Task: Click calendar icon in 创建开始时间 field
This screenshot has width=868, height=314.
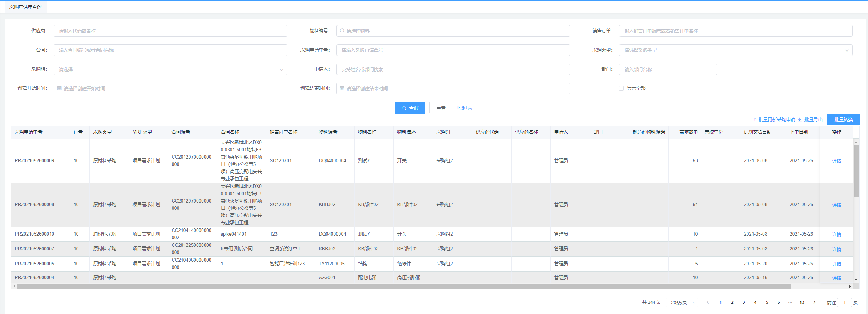Action: point(60,89)
